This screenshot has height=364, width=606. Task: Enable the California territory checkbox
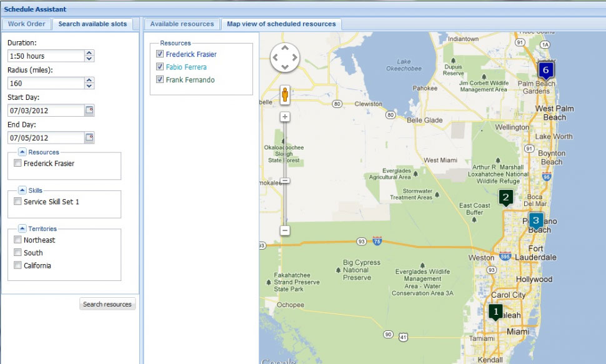17,265
